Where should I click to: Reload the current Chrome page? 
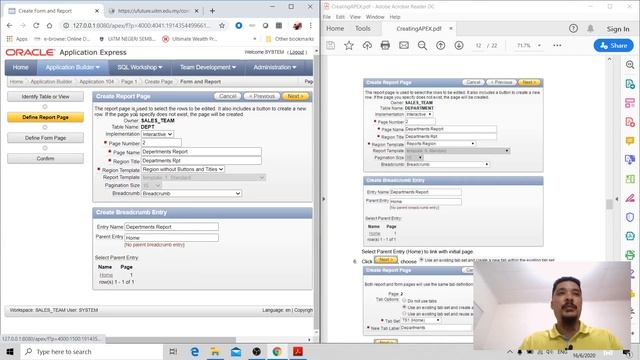[36, 25]
